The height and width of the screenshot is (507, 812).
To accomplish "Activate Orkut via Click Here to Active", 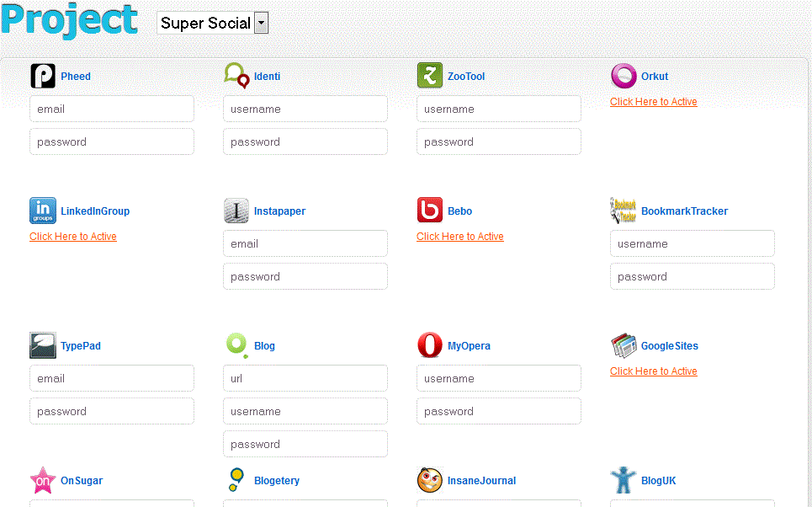I will point(654,102).
